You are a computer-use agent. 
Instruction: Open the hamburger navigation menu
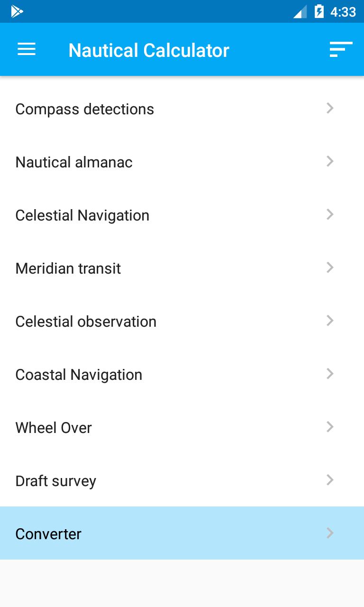(27, 49)
